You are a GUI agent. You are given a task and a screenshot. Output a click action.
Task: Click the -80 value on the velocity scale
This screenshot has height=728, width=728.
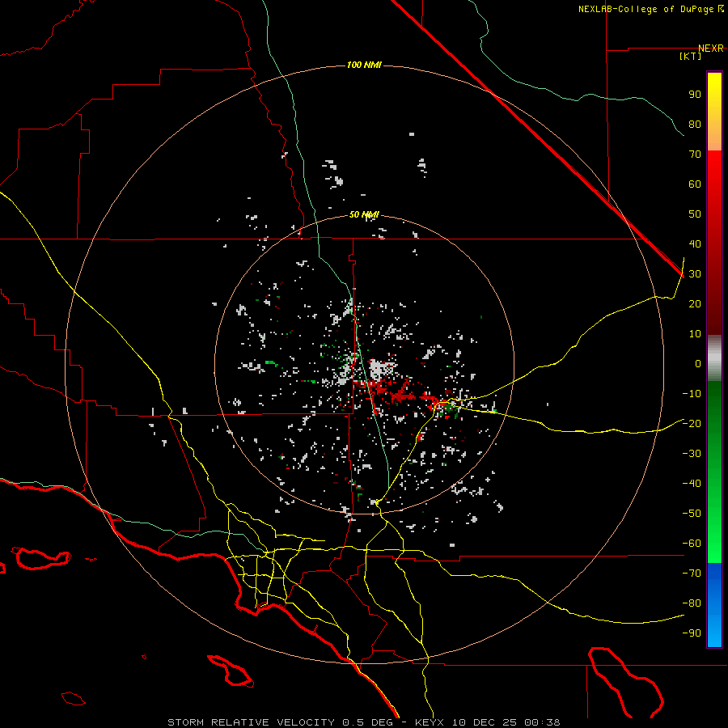tap(692, 603)
